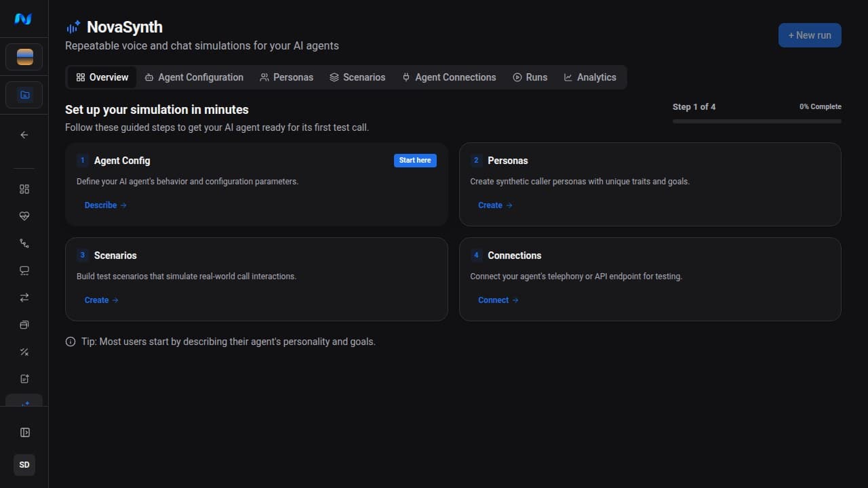
Task: Click the step number 4 badge on Connections
Action: point(476,256)
